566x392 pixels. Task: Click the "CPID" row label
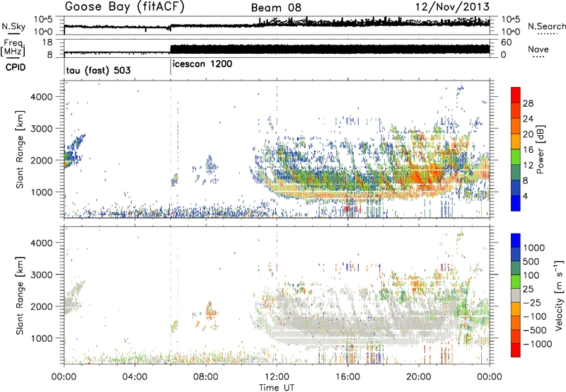click(16, 67)
